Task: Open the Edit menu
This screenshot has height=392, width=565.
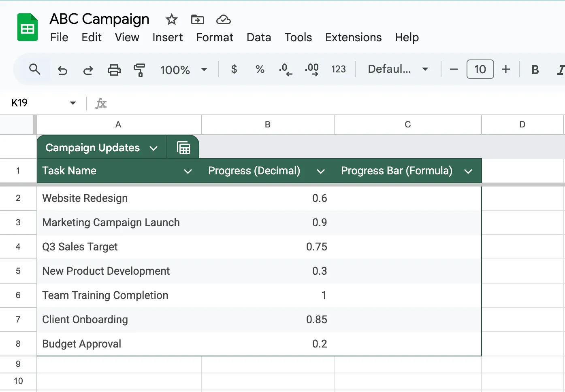Action: [92, 37]
